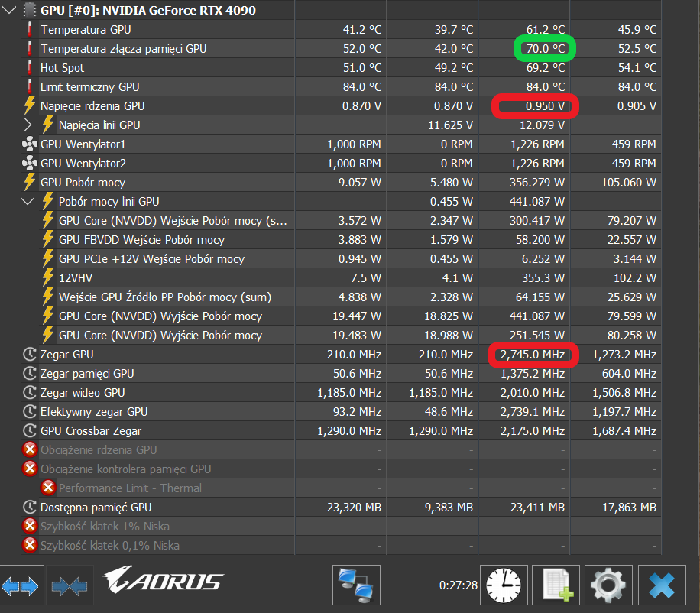Click clock icon of Efektywny zegar GPU

30,412
